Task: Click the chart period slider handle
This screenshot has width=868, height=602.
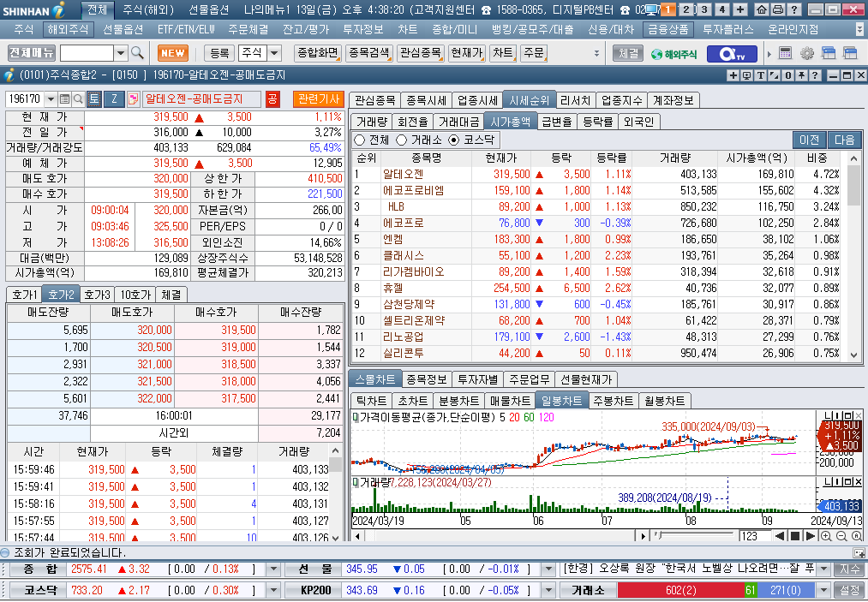Action: [x=658, y=535]
